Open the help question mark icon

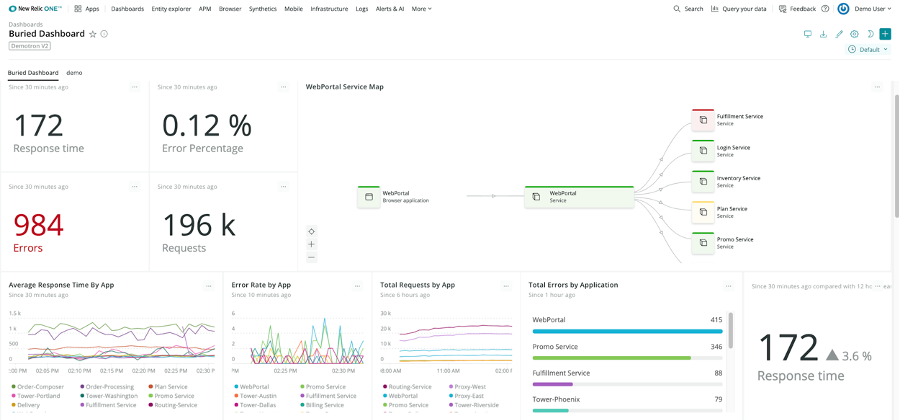coord(825,9)
